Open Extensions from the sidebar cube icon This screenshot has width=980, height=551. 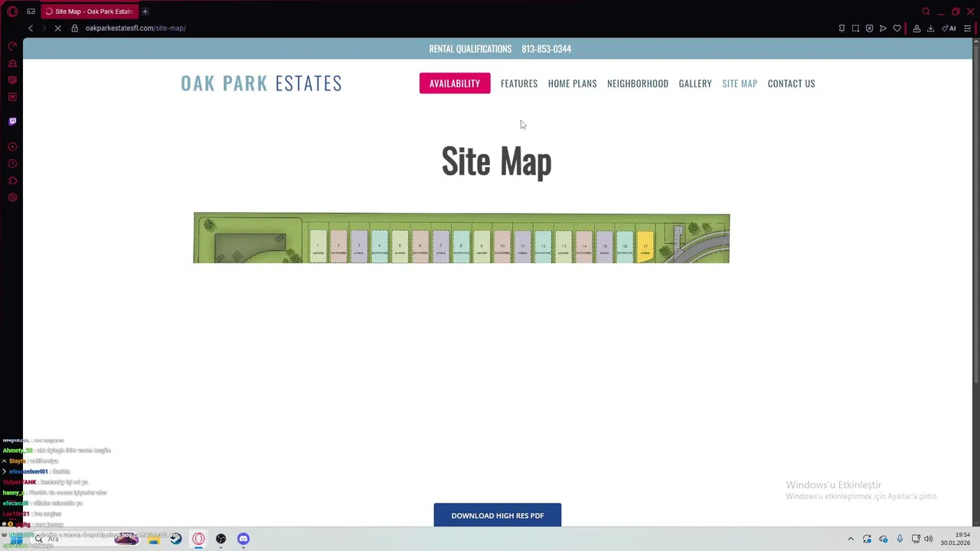point(12,181)
